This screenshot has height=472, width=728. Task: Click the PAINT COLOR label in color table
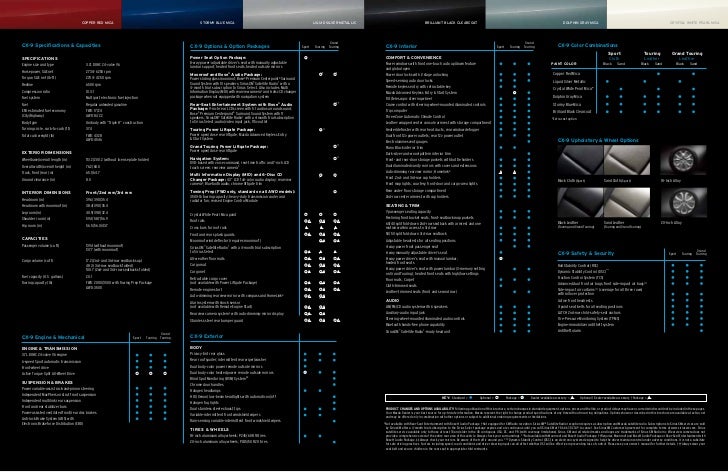coord(564,64)
